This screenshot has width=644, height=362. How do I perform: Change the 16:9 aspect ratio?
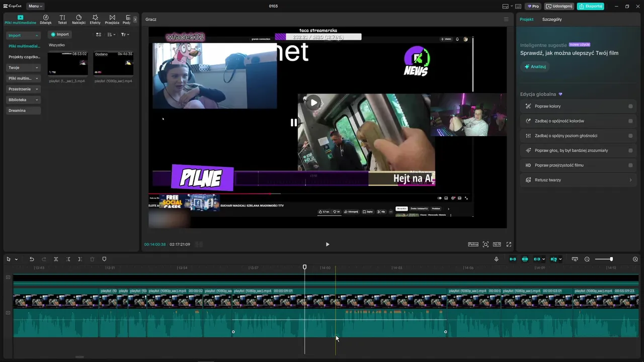(x=497, y=244)
